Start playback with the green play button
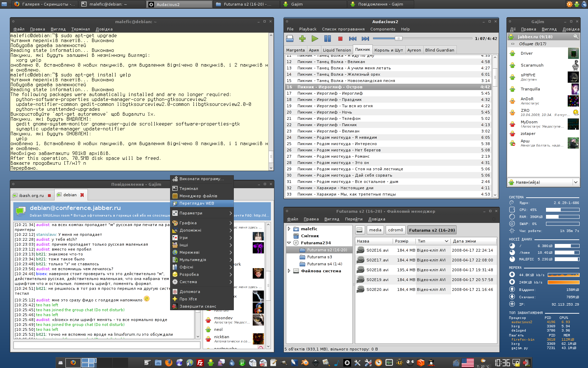 pos(315,39)
